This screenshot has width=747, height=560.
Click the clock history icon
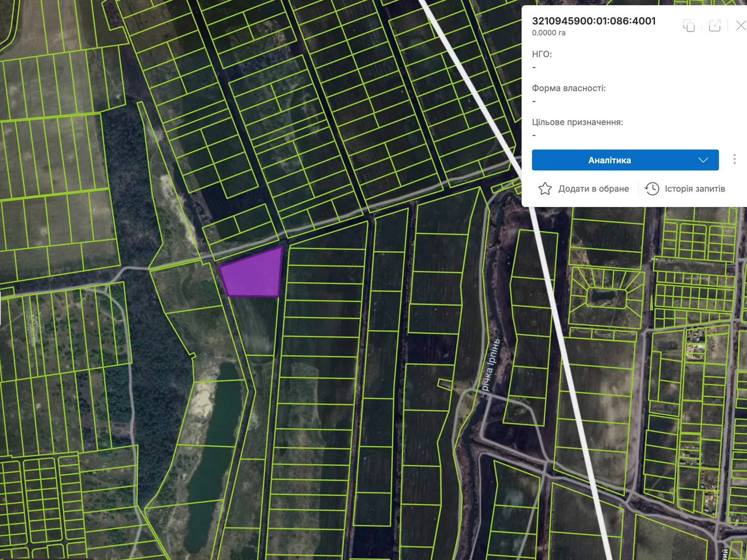[x=652, y=189]
